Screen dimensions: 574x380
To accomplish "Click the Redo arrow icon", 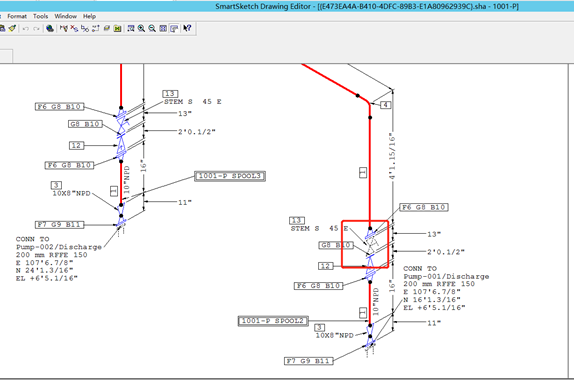I will [x=36, y=29].
